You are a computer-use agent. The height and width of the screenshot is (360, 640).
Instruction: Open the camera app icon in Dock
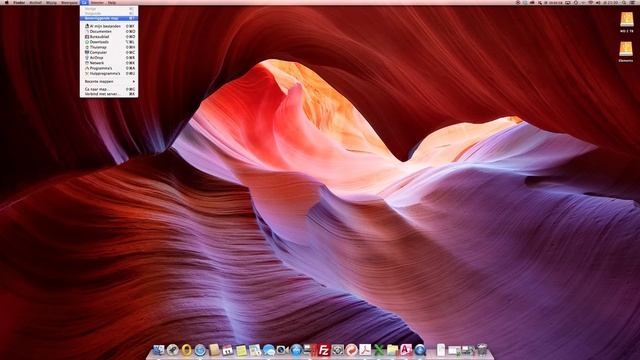(282, 350)
